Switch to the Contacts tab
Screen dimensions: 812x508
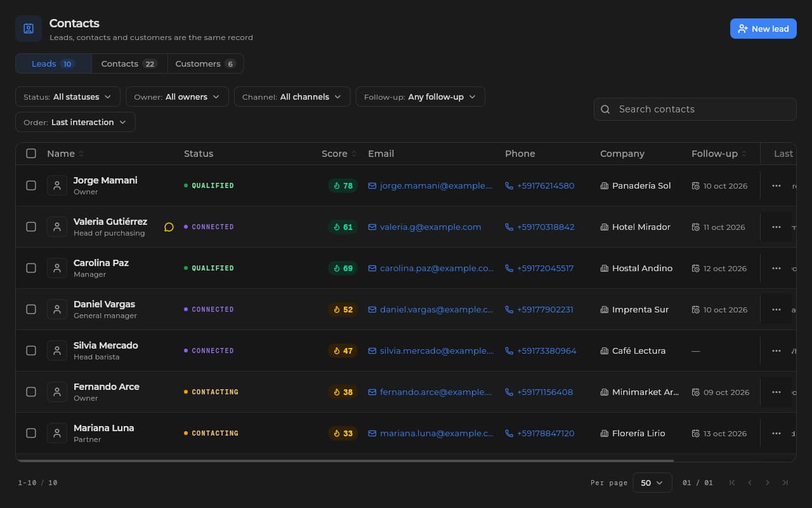point(129,63)
